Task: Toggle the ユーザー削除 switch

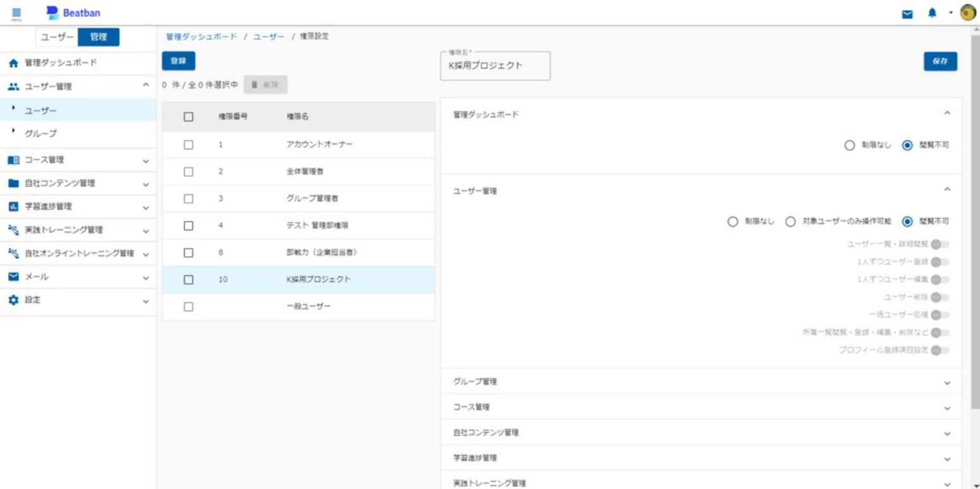Action: tap(940, 297)
